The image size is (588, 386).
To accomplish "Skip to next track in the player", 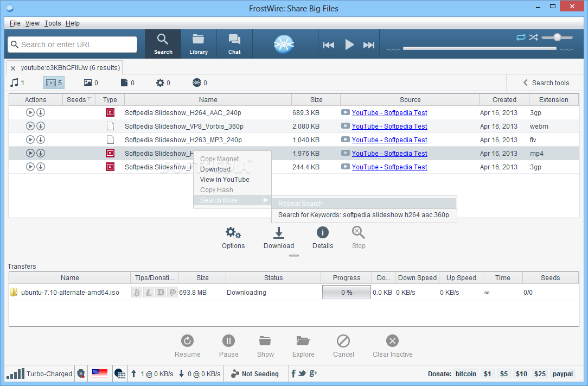I will click(x=369, y=45).
